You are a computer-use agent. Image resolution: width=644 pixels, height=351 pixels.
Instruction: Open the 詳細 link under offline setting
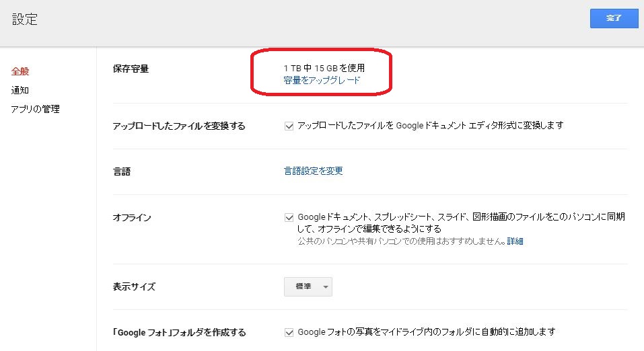click(x=515, y=241)
